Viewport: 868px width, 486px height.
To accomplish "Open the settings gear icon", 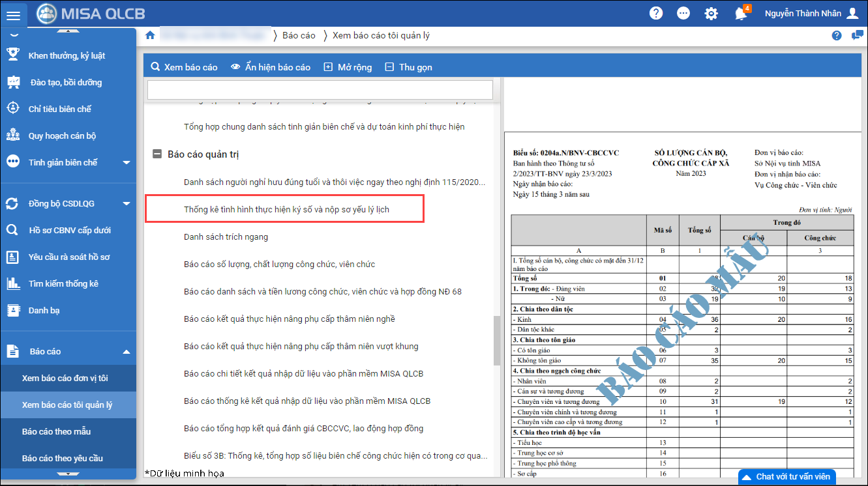I will coord(711,14).
